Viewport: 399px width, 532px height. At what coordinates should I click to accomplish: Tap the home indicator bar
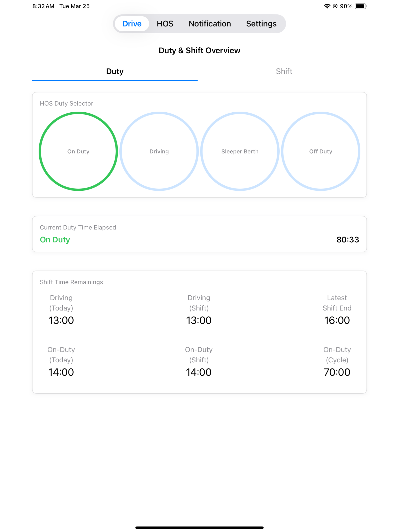click(199, 528)
